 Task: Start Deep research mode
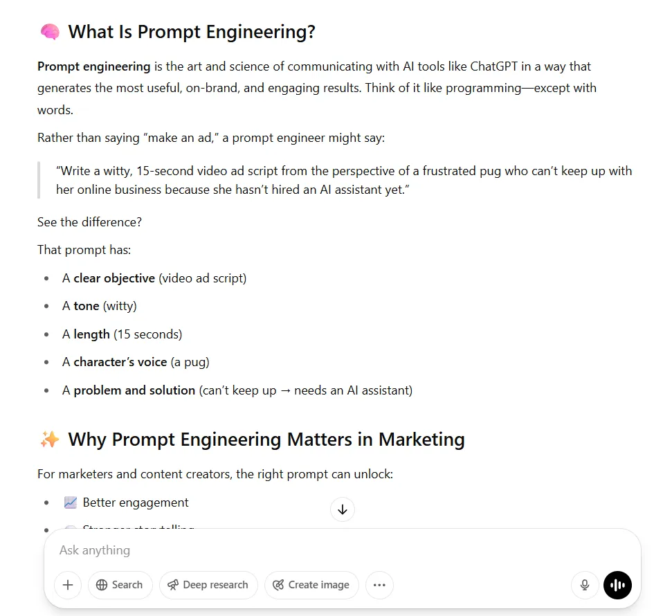(208, 585)
